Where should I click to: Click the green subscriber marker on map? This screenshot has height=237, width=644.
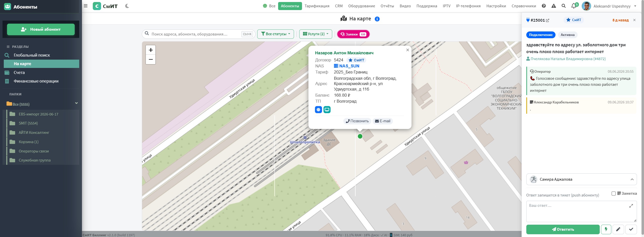pos(360,136)
